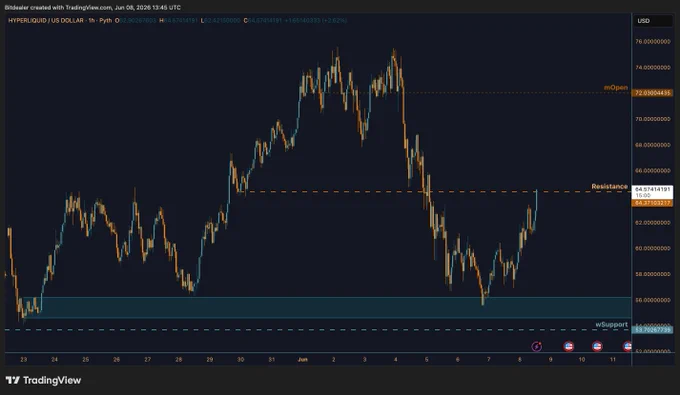Click the 72.03004435 mOpen price tag
Image resolution: width=680 pixels, height=395 pixels.
tap(653, 93)
